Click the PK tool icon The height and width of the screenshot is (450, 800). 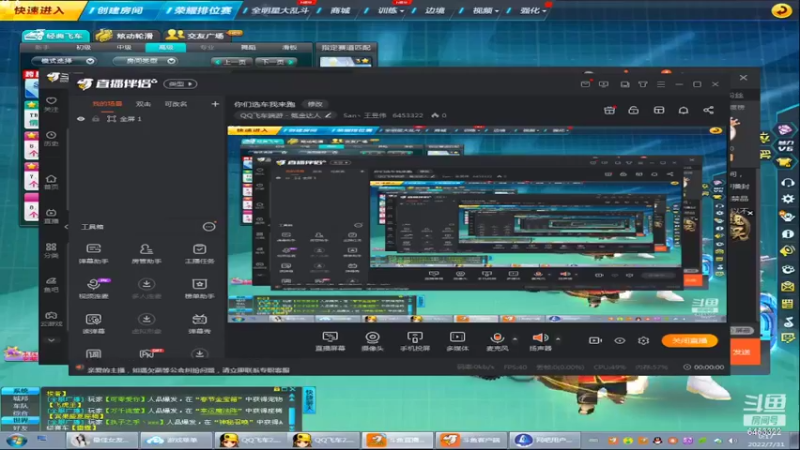point(147,353)
